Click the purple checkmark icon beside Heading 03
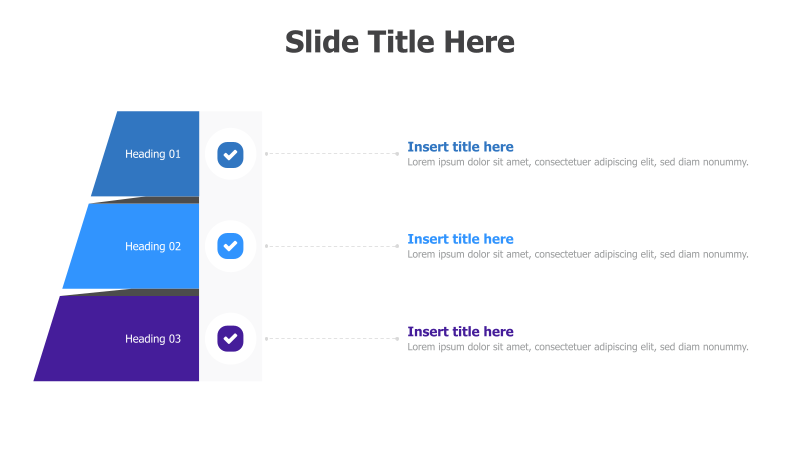This screenshot has height=450, width=800. (x=230, y=338)
